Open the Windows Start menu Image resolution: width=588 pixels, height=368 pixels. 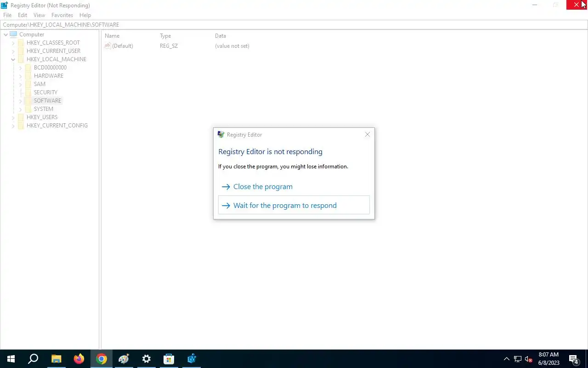[x=11, y=359]
